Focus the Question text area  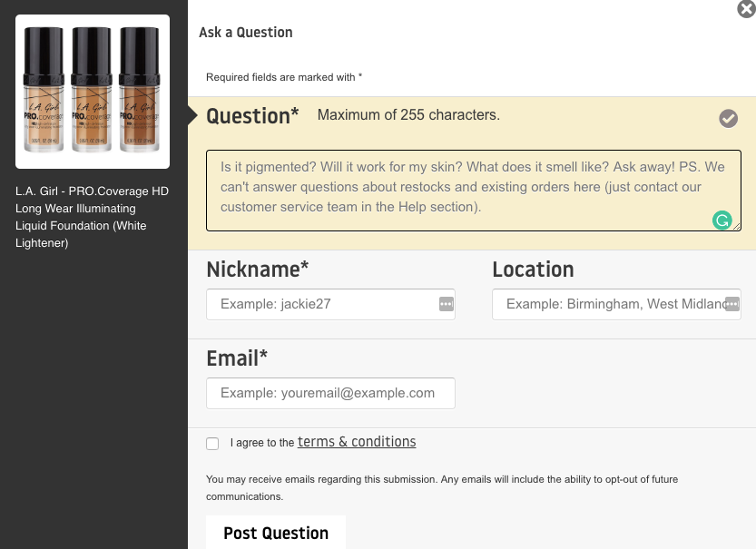pyautogui.click(x=474, y=191)
